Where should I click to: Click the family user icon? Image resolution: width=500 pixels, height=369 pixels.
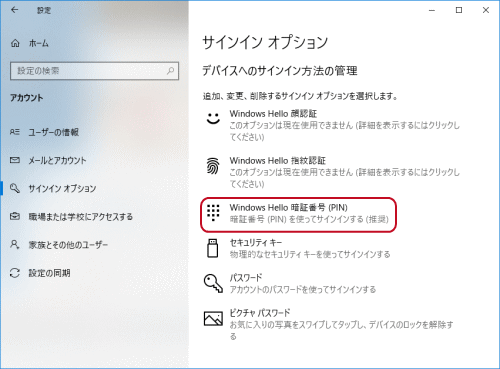15,244
